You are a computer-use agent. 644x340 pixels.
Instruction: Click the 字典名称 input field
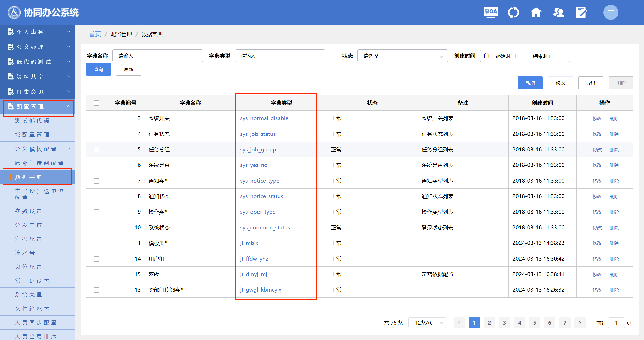158,56
